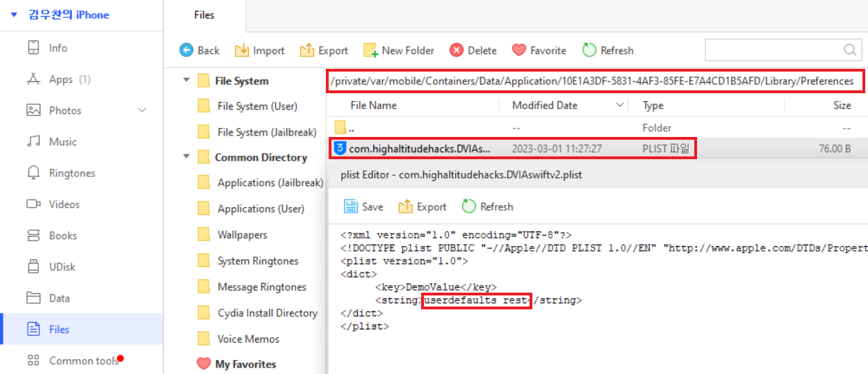The height and width of the screenshot is (374, 868).
Task: Refresh the file list in main toolbar
Action: pos(607,50)
